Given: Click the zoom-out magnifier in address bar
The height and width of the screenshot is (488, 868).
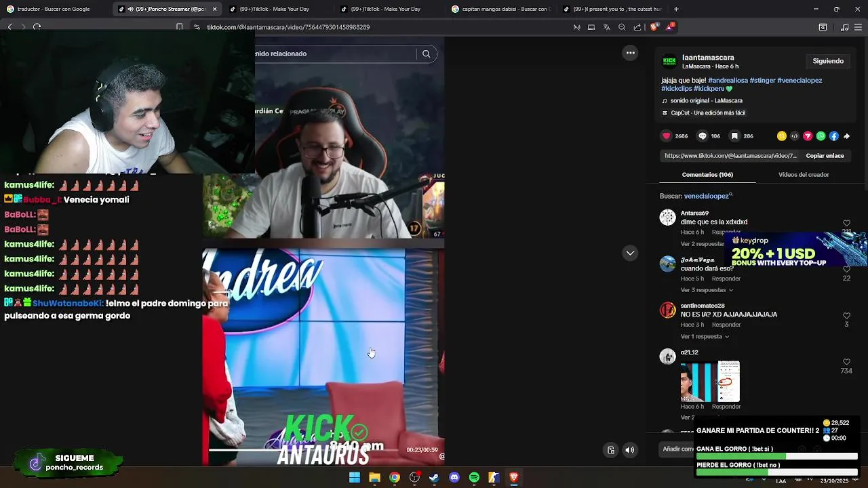Looking at the screenshot, I should [622, 27].
